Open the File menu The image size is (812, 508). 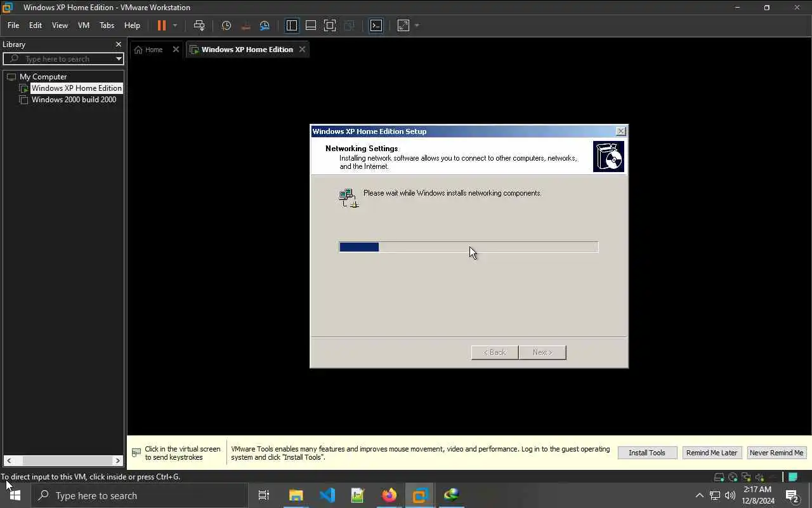[x=13, y=25]
